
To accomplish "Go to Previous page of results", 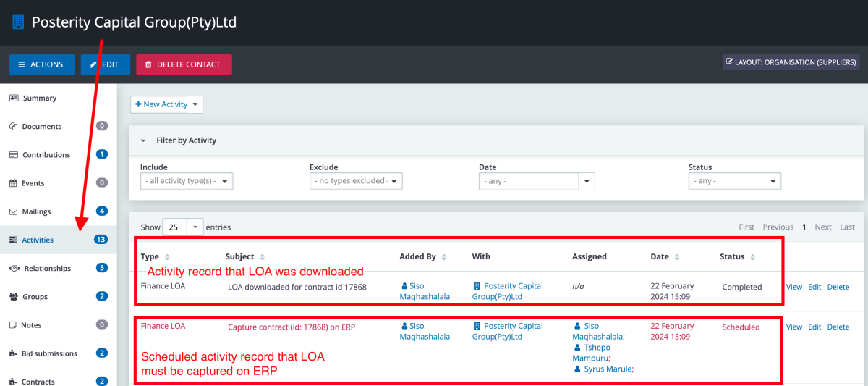I will click(778, 227).
